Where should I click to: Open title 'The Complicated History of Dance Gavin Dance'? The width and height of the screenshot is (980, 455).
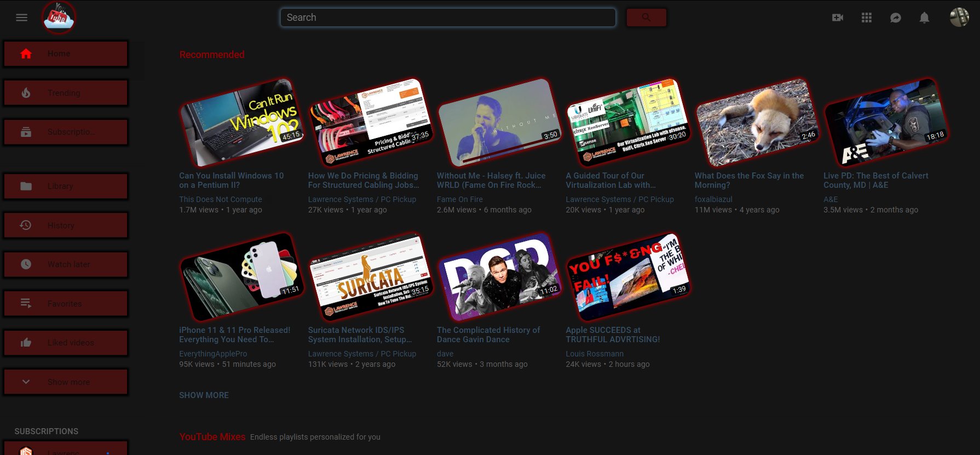point(488,335)
